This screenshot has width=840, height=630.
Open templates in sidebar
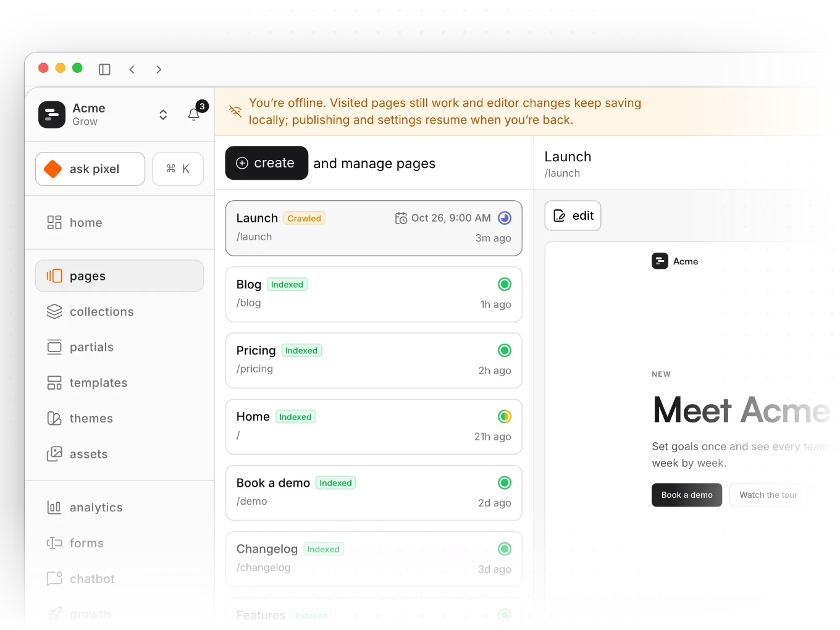(119, 383)
